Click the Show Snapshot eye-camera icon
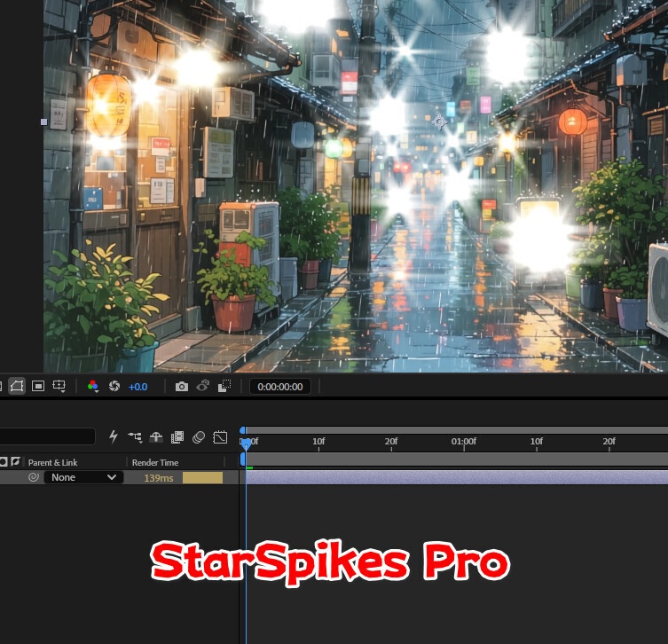Screen dimensions: 668x644 coord(203,386)
